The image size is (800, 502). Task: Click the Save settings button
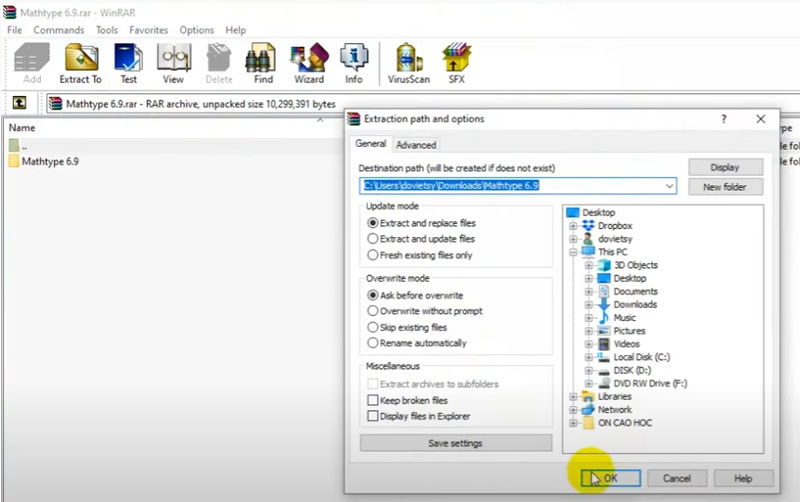pos(456,443)
